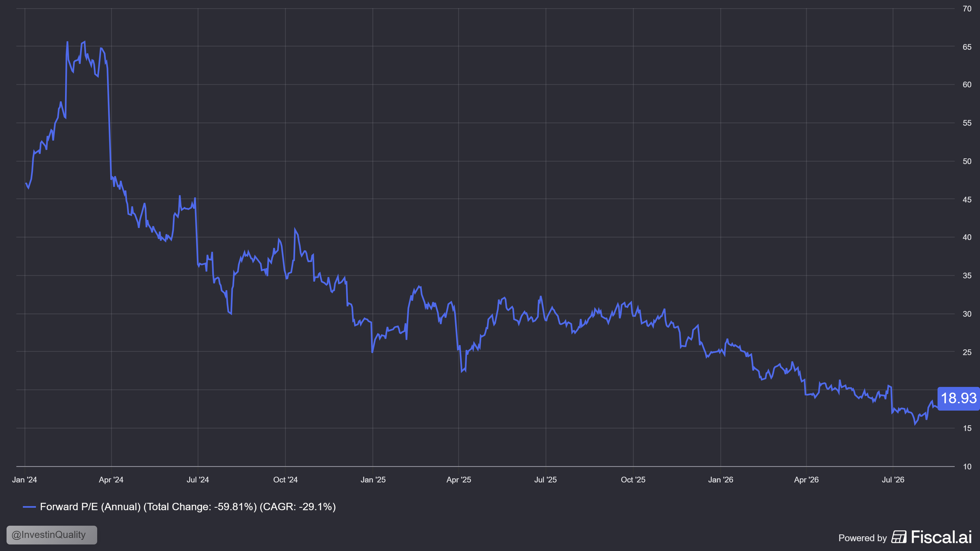Click the "Powered by" text
This screenshot has height=551, width=980.
coord(862,538)
